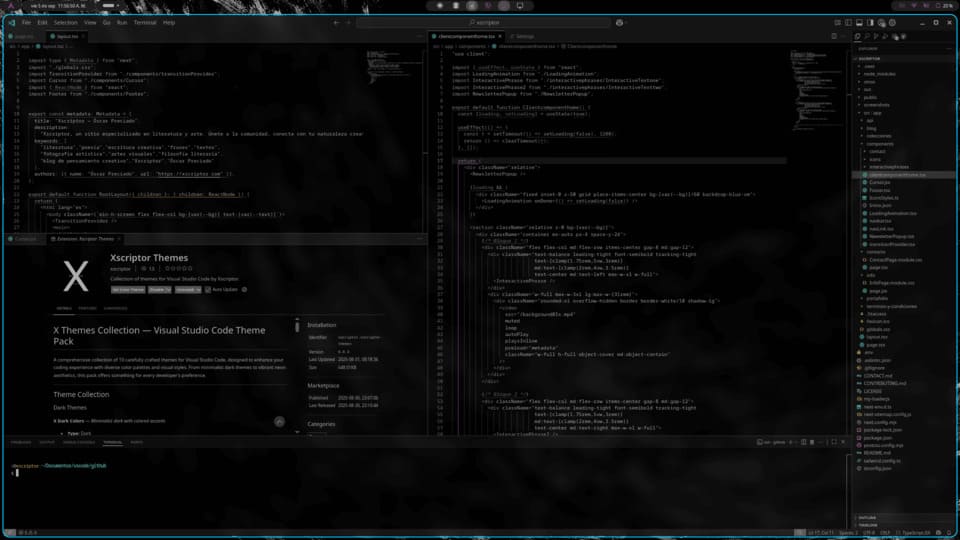This screenshot has height=540, width=960.
Task: Click the Xscriptor Themes X logo
Action: 76,276
